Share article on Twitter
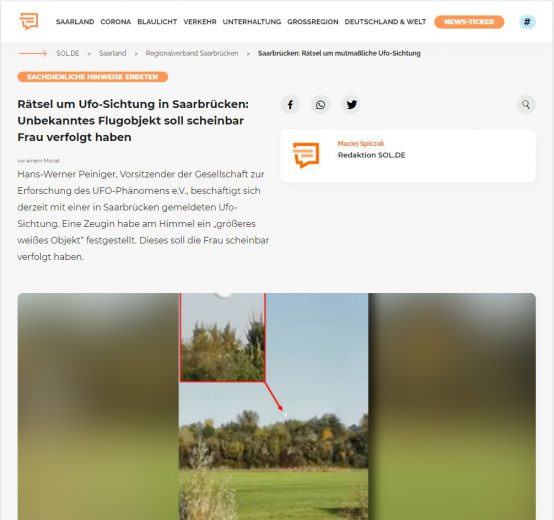The image size is (554, 520). coord(351,105)
